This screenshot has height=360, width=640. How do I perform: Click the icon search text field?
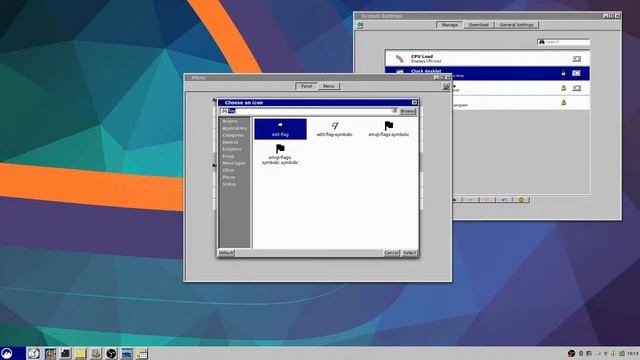(309, 111)
